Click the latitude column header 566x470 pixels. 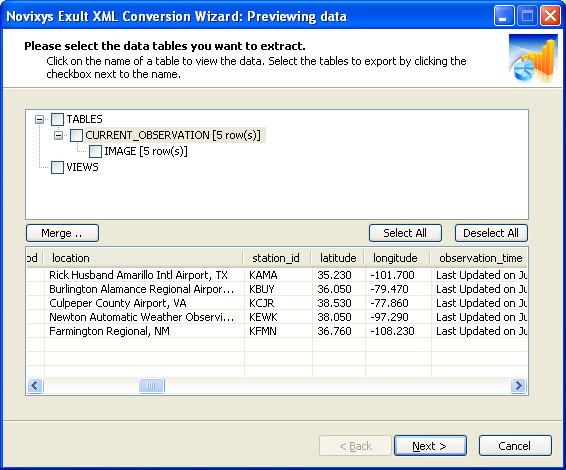pyautogui.click(x=338, y=258)
